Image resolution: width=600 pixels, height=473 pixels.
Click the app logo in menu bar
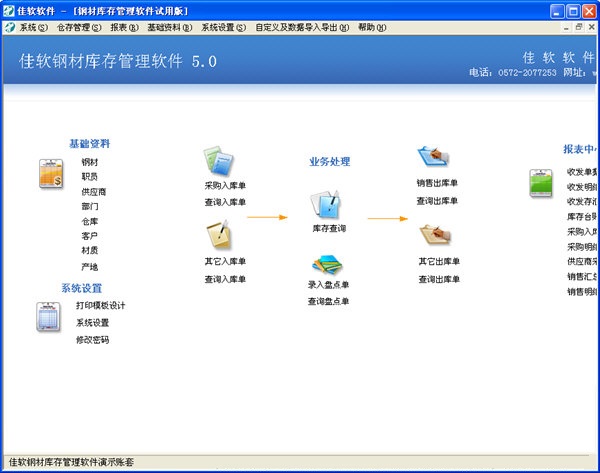point(10,27)
